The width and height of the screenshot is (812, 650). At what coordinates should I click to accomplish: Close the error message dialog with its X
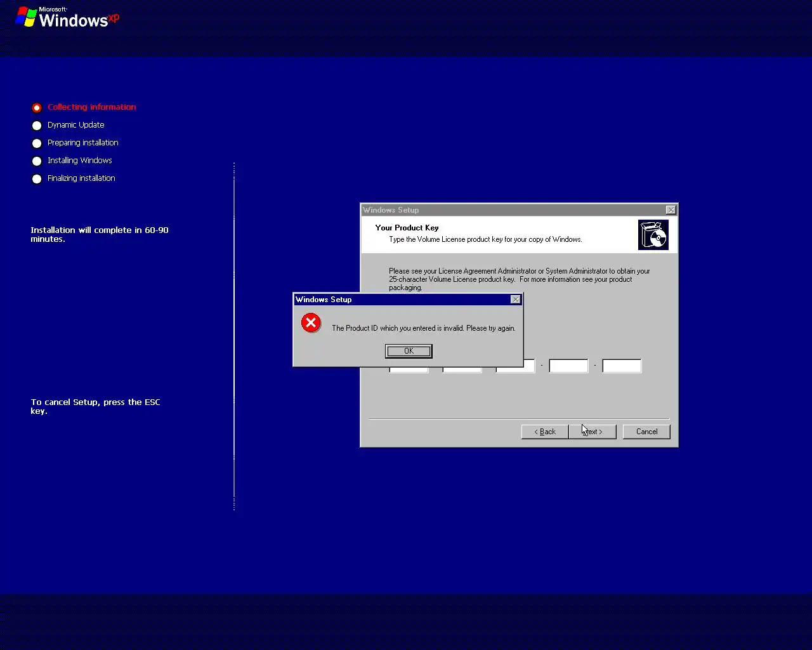pyautogui.click(x=516, y=300)
